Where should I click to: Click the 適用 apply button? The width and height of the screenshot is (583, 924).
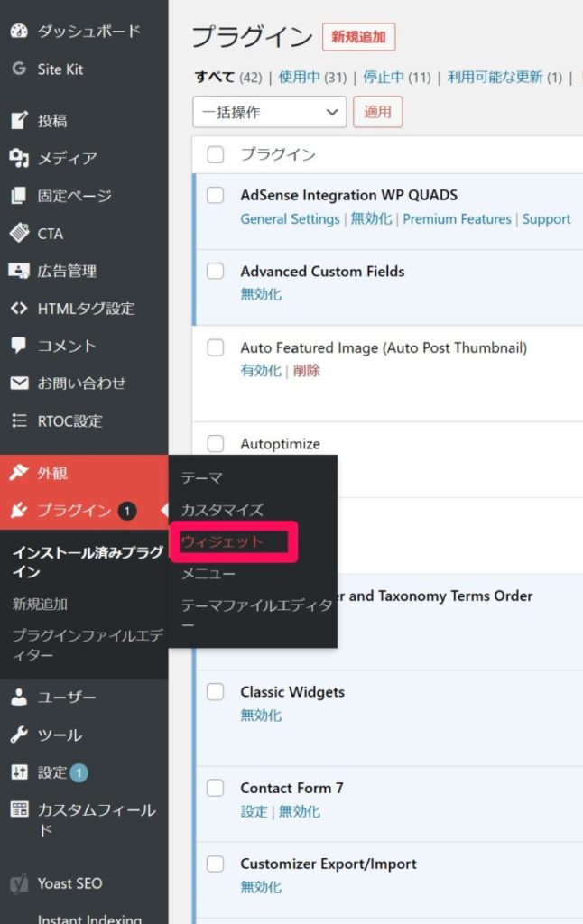point(378,112)
